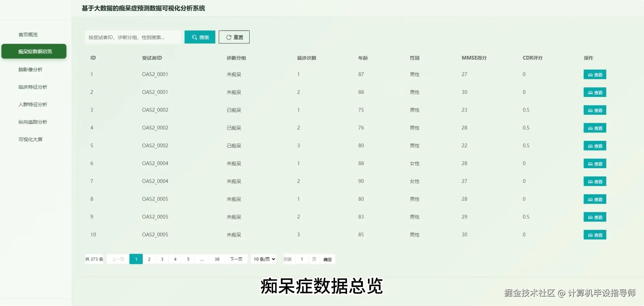Open 可视化大屏 sidebar item
Viewport: 644px width, 306px height.
coord(31,139)
